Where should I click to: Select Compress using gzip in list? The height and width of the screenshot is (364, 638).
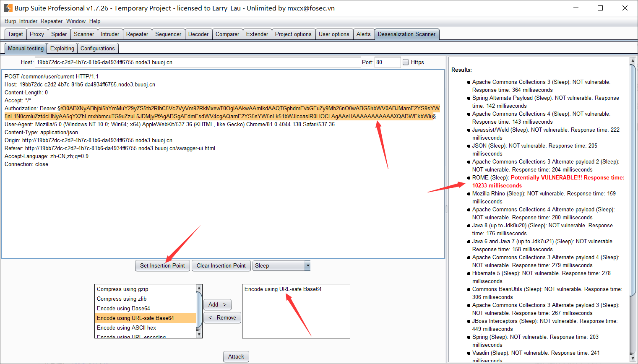146,289
